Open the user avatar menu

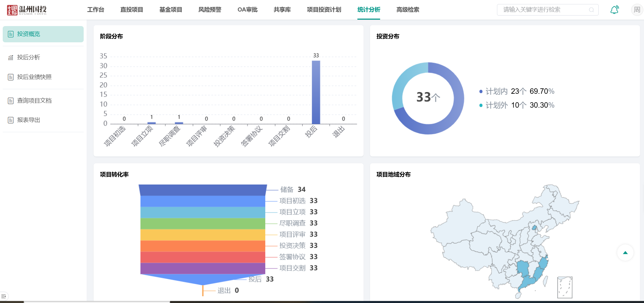tap(637, 10)
